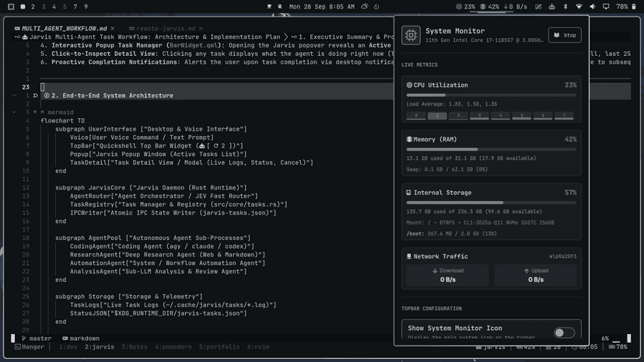644x362 pixels.
Task: Click the markdown filetype icon in statusline
Action: (65, 339)
